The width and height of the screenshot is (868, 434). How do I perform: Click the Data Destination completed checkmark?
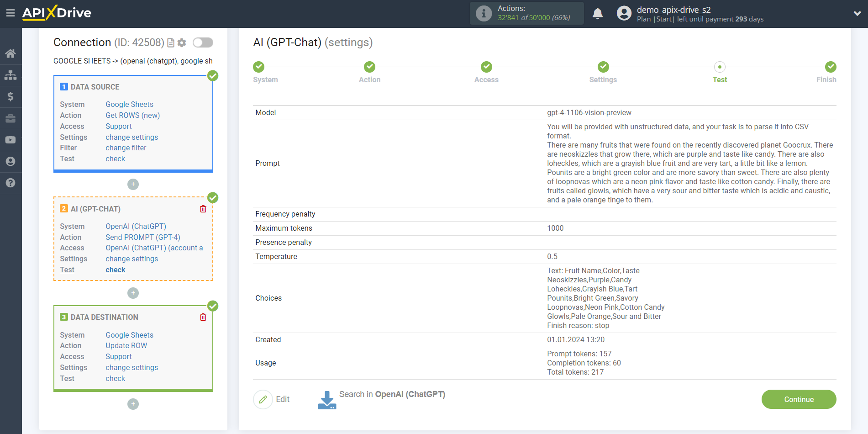[213, 306]
